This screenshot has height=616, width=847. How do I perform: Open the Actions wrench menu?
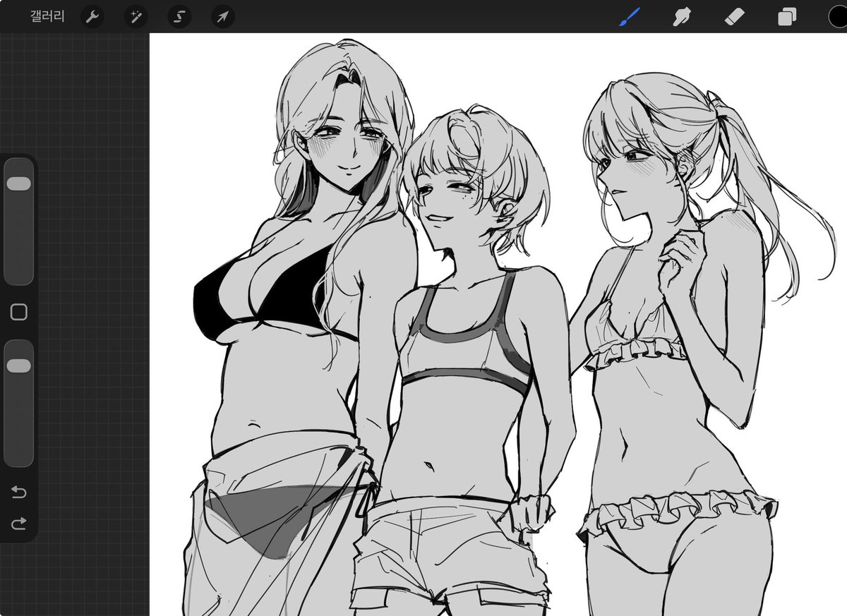tap(92, 17)
